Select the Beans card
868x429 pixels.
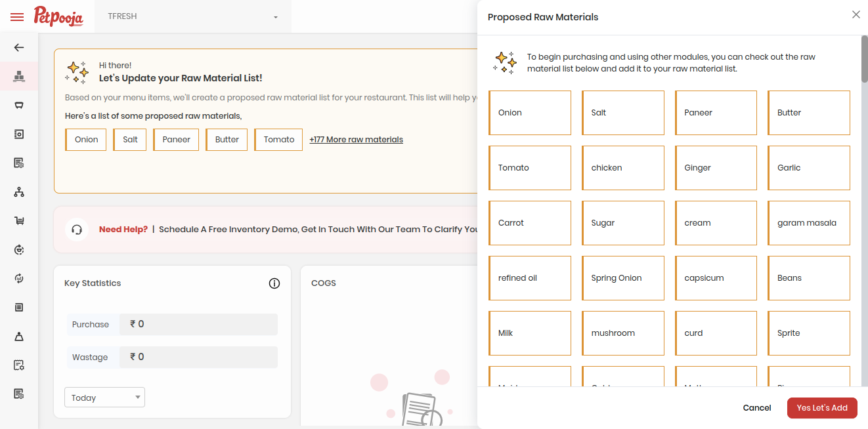point(809,278)
